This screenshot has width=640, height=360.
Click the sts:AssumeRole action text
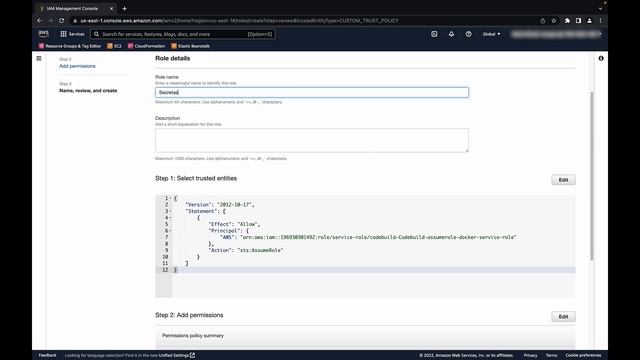(260, 250)
